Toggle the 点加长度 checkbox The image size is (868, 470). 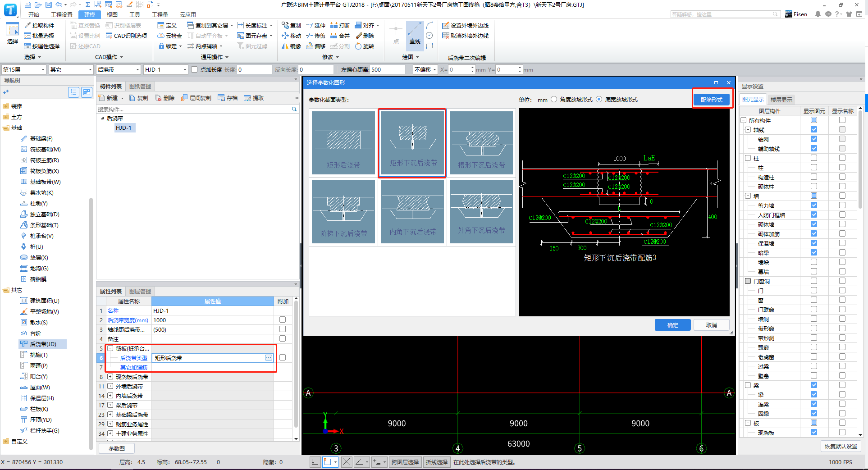pos(194,69)
